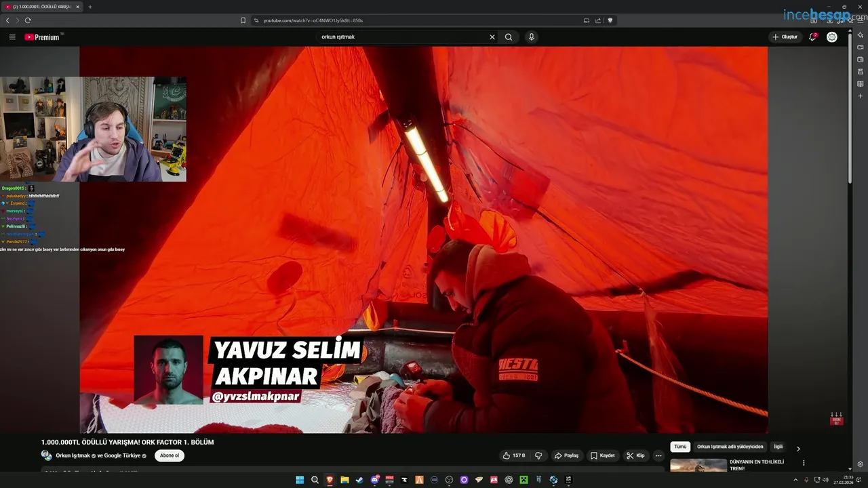The width and height of the screenshot is (868, 488).
Task: Open options menu for Tehlikeli Treni video
Action: click(804, 463)
